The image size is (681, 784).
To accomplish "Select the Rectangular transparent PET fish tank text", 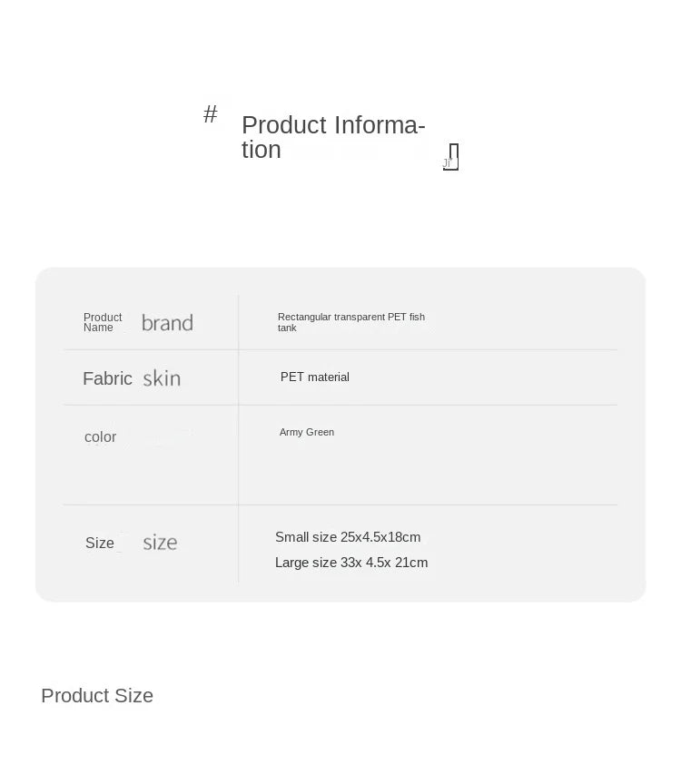I will tap(350, 322).
